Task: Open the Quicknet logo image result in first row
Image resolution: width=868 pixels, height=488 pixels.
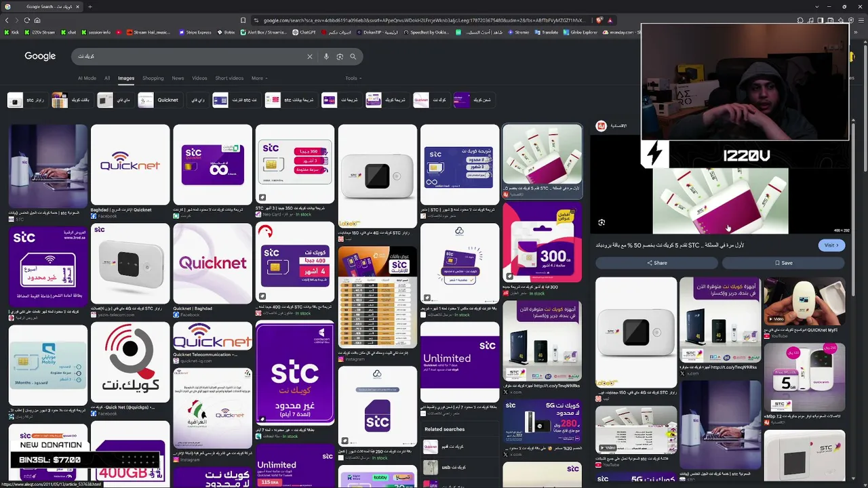Action: [x=130, y=165]
